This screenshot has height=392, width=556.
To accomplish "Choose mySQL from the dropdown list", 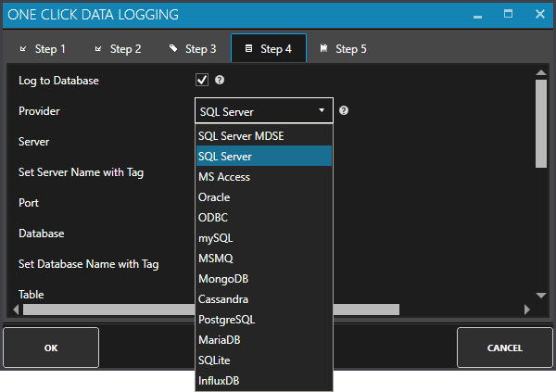I will (215, 238).
